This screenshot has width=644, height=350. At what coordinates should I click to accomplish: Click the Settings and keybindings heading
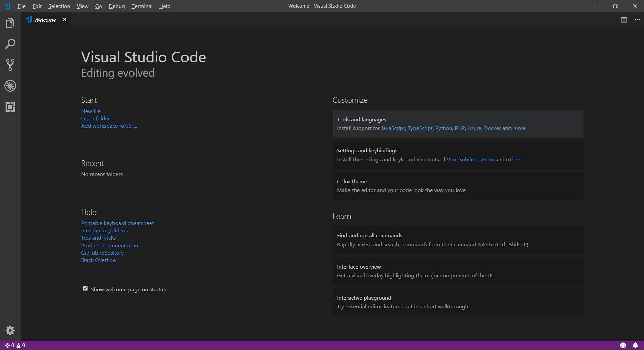pos(367,150)
